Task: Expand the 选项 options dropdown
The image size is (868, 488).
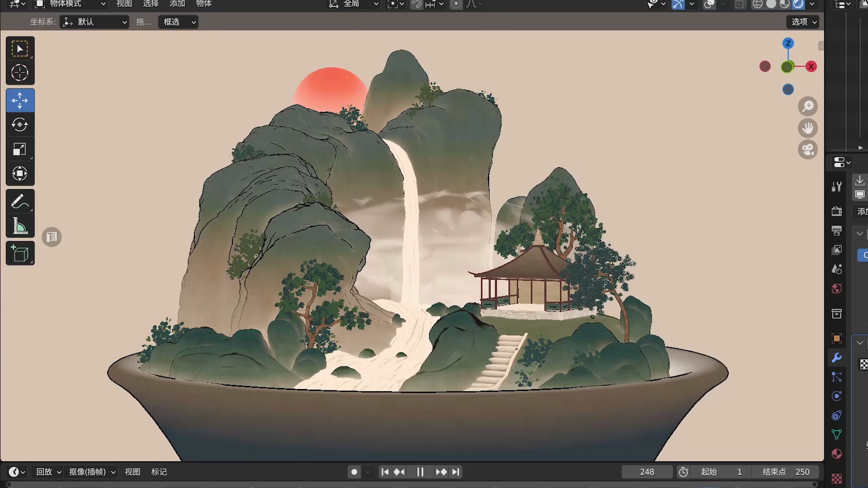Action: (x=802, y=22)
